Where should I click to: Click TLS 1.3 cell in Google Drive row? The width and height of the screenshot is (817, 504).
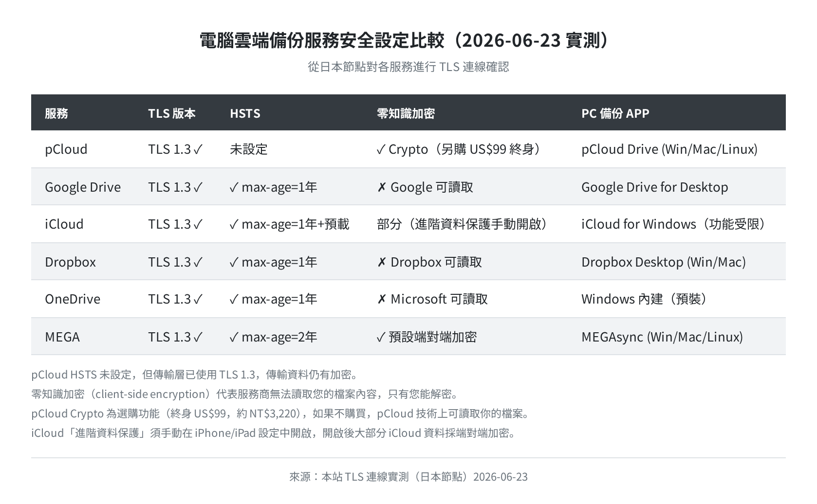tap(175, 187)
